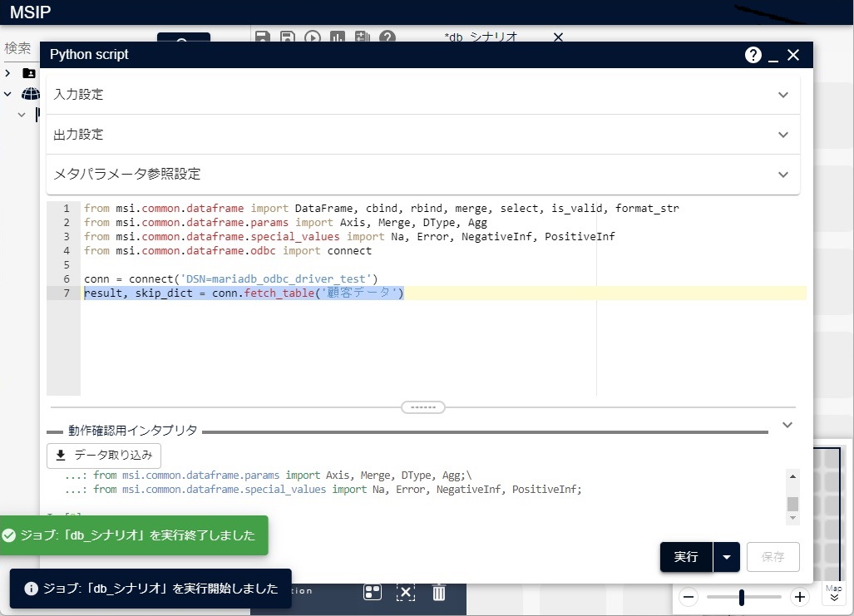Open the 実行 options dropdown arrow
854x616 pixels.
pos(727,557)
